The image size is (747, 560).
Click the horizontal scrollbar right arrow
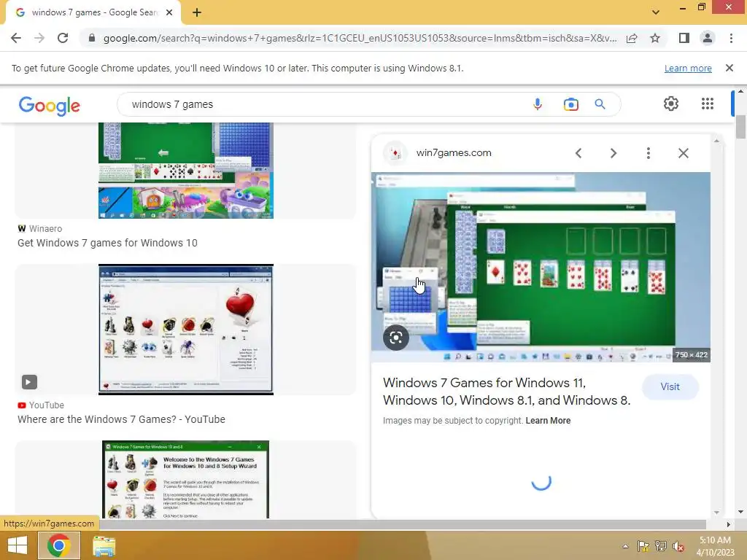(x=728, y=524)
